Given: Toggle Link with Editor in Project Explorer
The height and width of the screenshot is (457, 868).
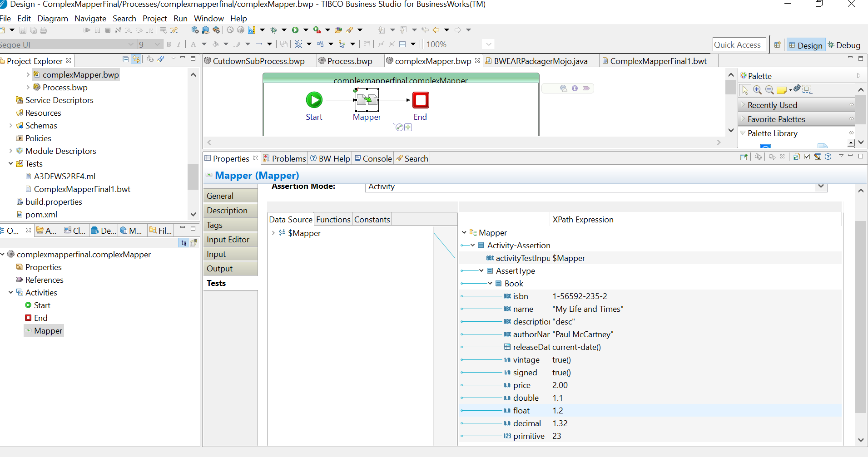Looking at the screenshot, I should click(136, 59).
